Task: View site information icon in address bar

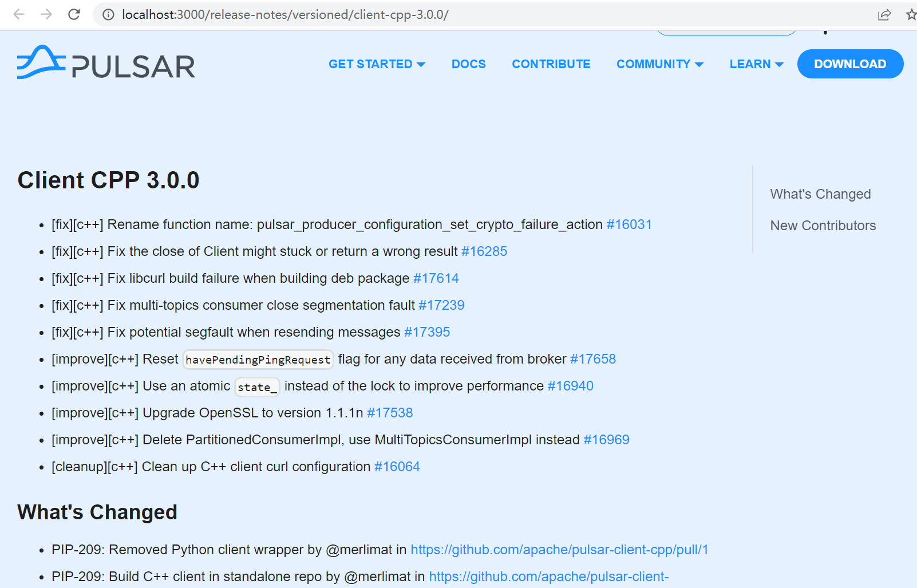Action: click(x=108, y=14)
